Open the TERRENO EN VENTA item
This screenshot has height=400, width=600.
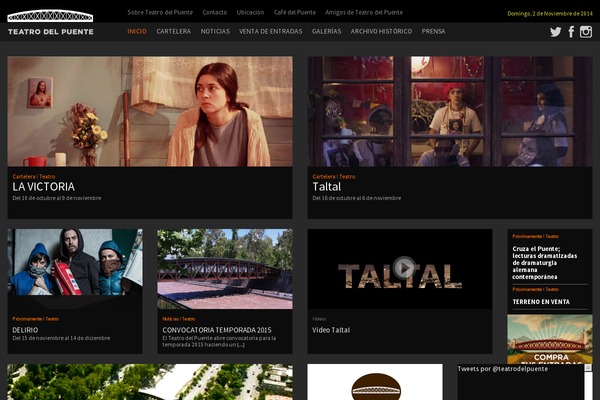tap(541, 302)
